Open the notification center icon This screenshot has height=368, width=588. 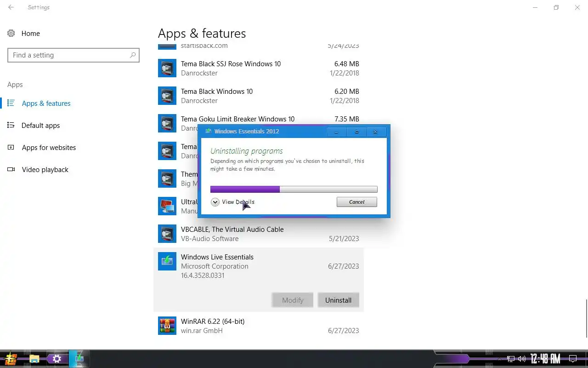pyautogui.click(x=573, y=359)
